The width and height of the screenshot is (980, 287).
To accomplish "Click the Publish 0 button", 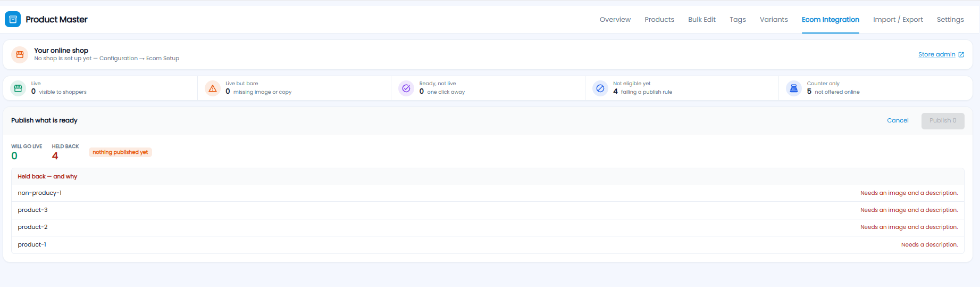I will 943,121.
